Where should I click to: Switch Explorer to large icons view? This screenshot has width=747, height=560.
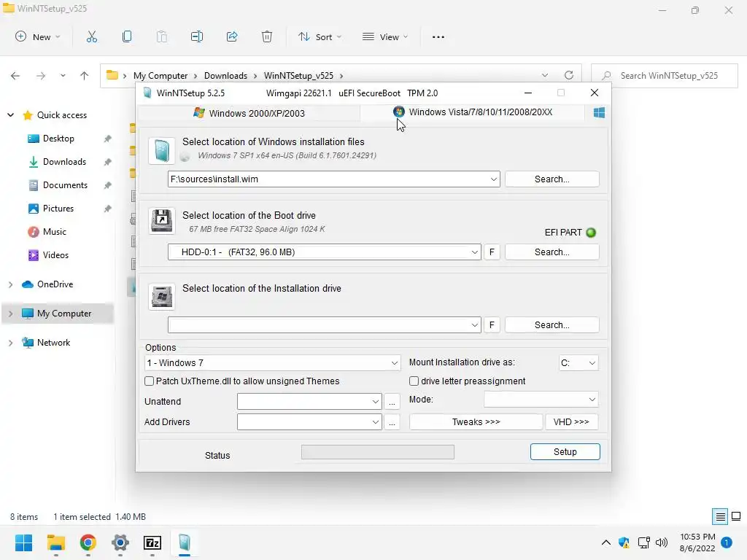click(x=736, y=516)
